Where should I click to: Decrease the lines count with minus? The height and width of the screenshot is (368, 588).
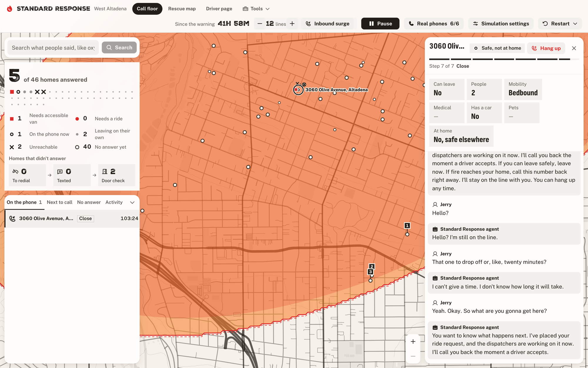point(260,24)
